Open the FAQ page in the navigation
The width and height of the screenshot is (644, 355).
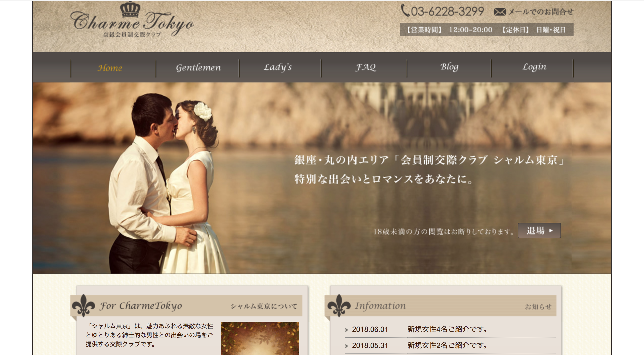(366, 67)
